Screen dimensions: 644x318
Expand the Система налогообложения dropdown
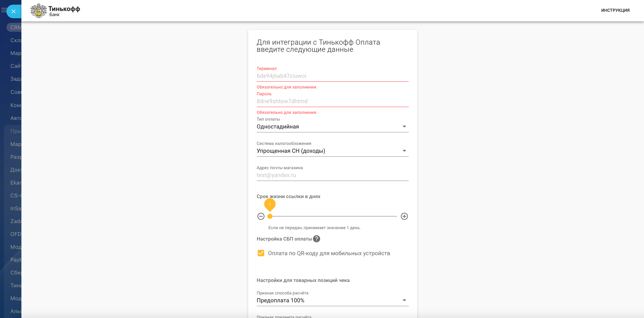point(333,151)
